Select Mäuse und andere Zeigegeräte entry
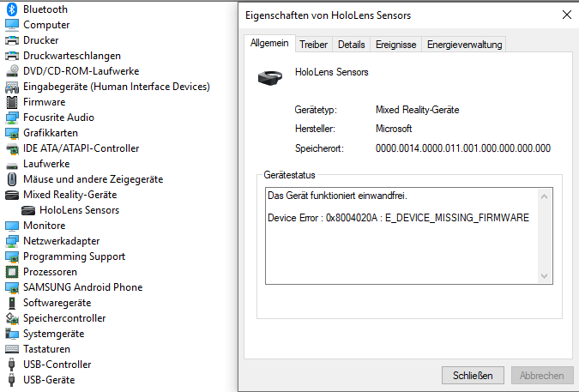The height and width of the screenshot is (392, 579). [93, 179]
